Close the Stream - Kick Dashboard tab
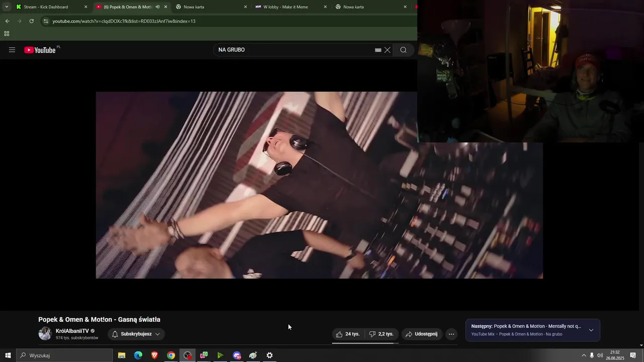 pyautogui.click(x=86, y=7)
